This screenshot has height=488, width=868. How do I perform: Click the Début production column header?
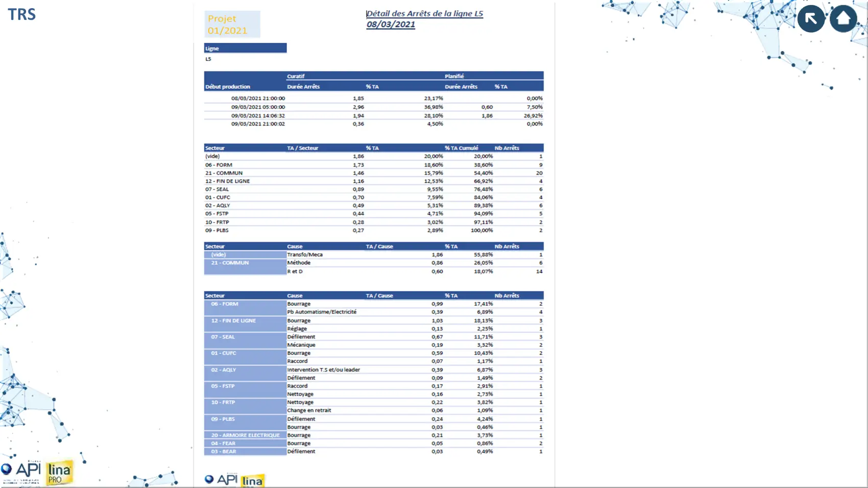tap(228, 87)
